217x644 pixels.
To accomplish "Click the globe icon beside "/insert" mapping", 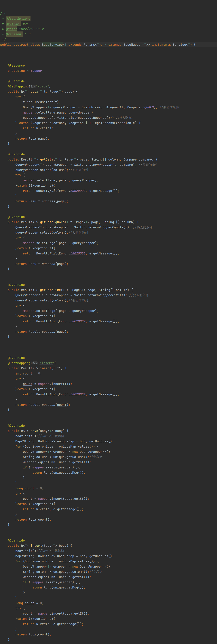I will pos(34,363).
